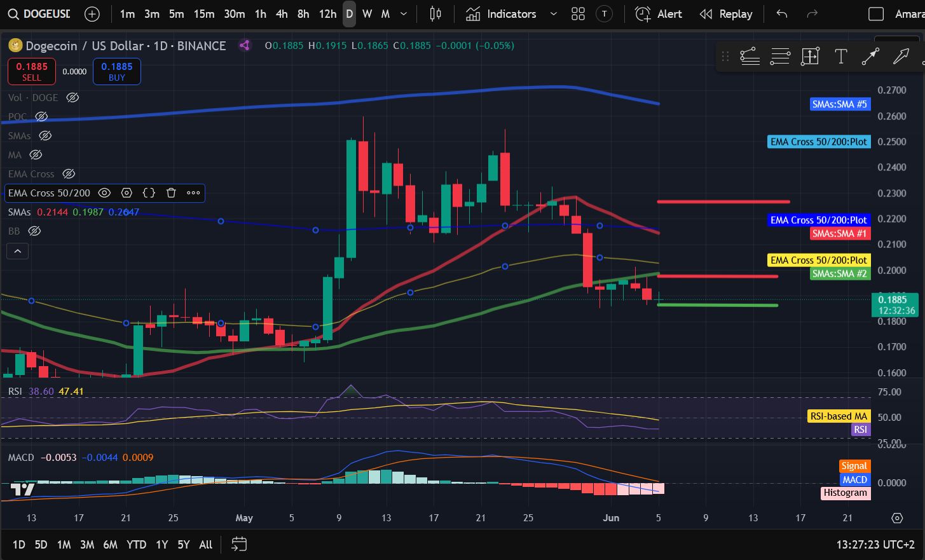
Task: Click the SMAs:SMA #2 green scale label
Action: point(839,274)
